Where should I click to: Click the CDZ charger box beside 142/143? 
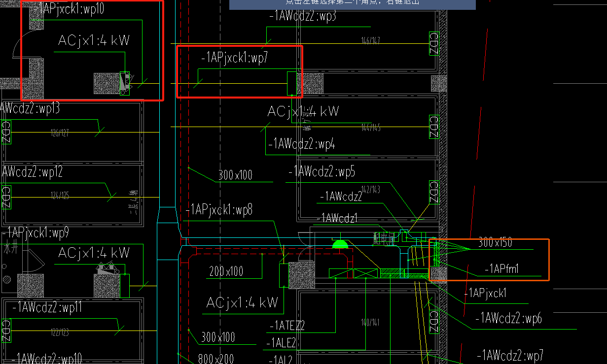tap(434, 192)
